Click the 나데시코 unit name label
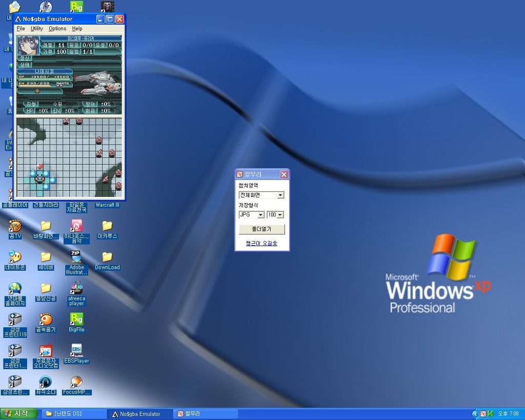This screenshot has height=420, width=525. click(x=45, y=71)
